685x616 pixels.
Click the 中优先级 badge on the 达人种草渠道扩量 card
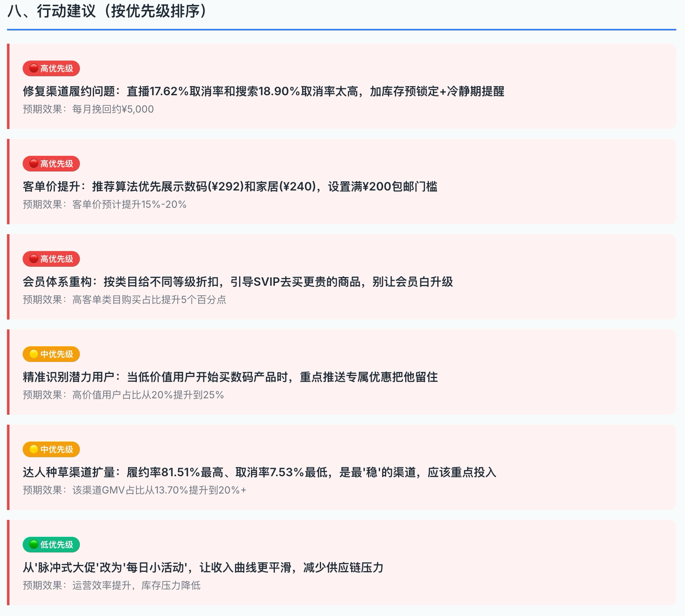pos(51,449)
